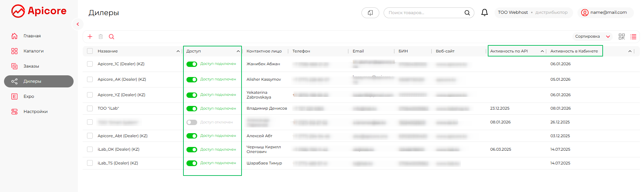The height and width of the screenshot is (192, 644).
Task: Open the name@mail.com account button
Action: click(605, 13)
